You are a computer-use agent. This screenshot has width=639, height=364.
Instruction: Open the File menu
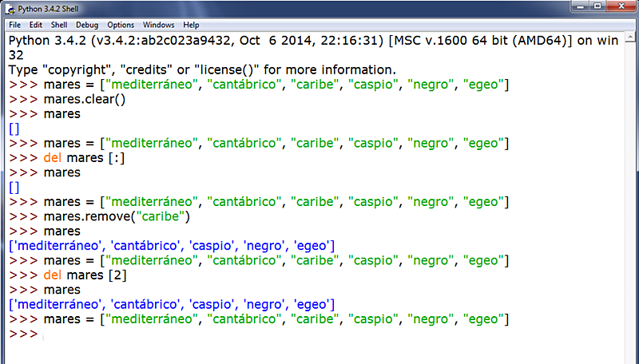coord(14,26)
